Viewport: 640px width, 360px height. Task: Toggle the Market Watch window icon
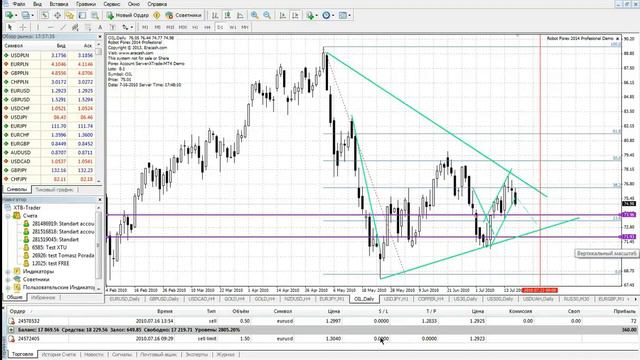click(45, 15)
